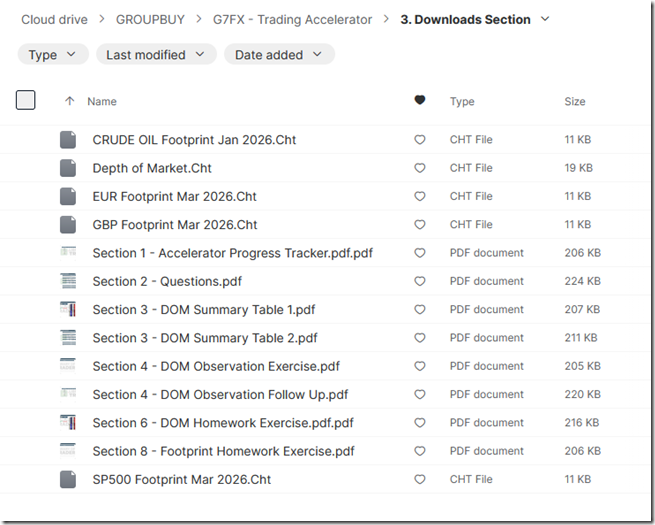
Task: Click the CRUDE OIL Footprint file icon
Action: [x=68, y=140]
